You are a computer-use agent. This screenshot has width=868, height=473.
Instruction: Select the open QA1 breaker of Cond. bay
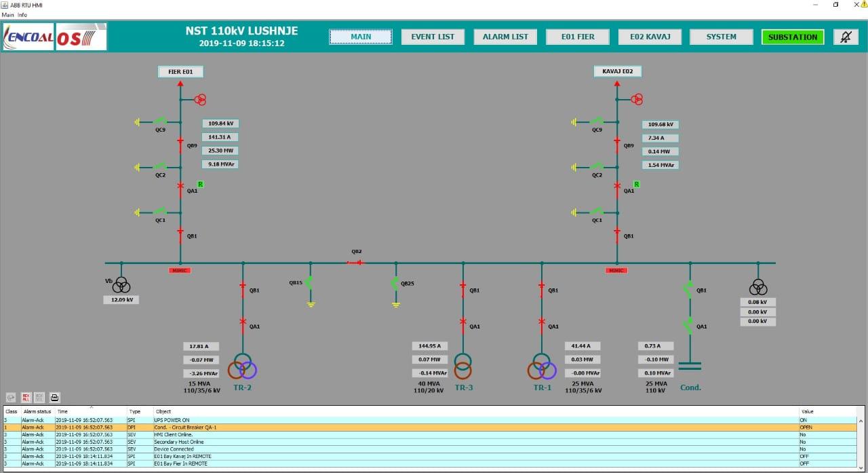point(689,326)
